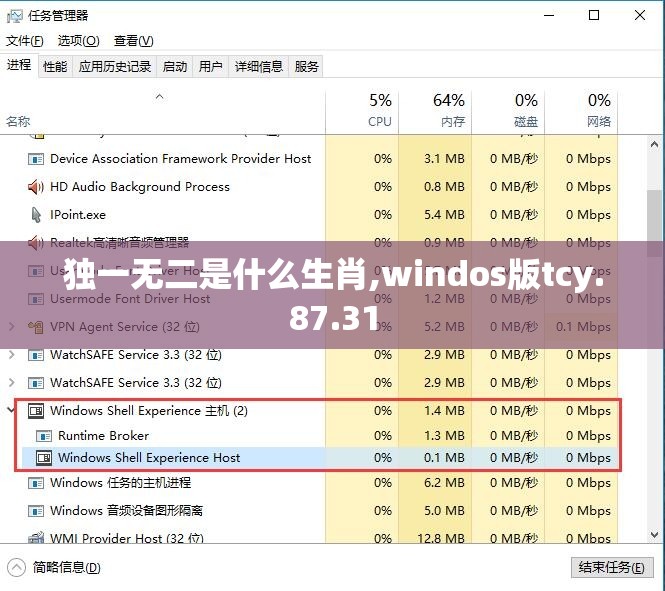Sort by the CPU column header

click(362, 112)
